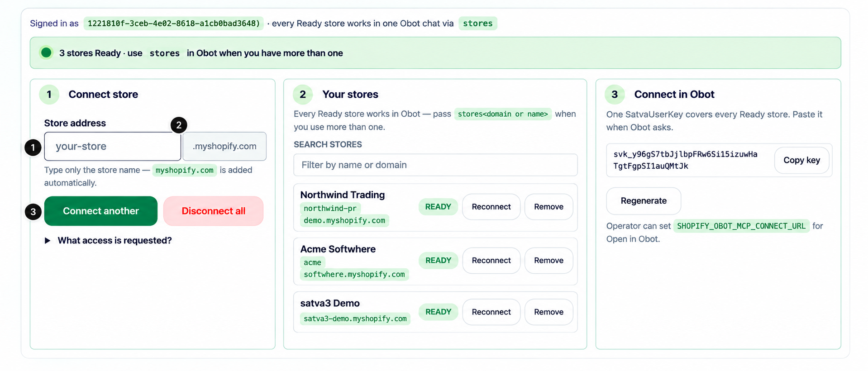Click the Copy key button
The height and width of the screenshot is (371, 868).
(x=801, y=160)
